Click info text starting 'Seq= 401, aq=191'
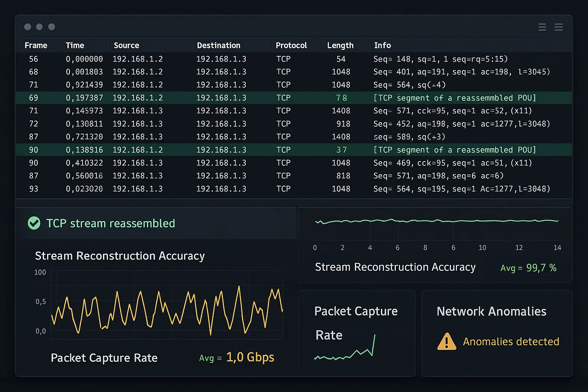 tap(462, 72)
